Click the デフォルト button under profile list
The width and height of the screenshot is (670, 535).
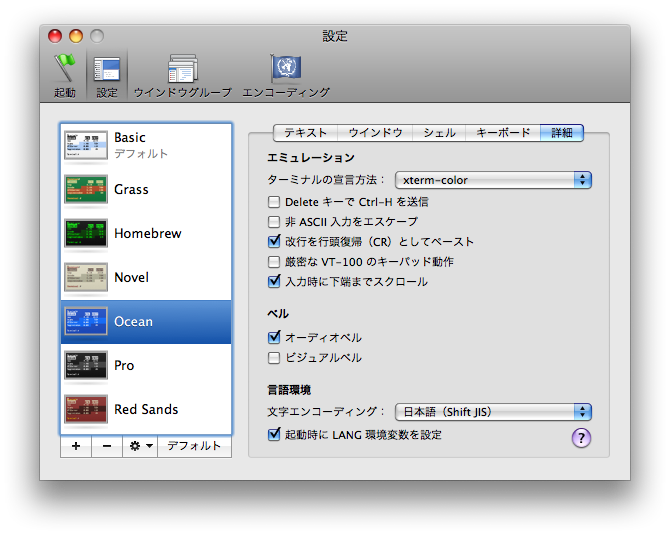point(194,446)
